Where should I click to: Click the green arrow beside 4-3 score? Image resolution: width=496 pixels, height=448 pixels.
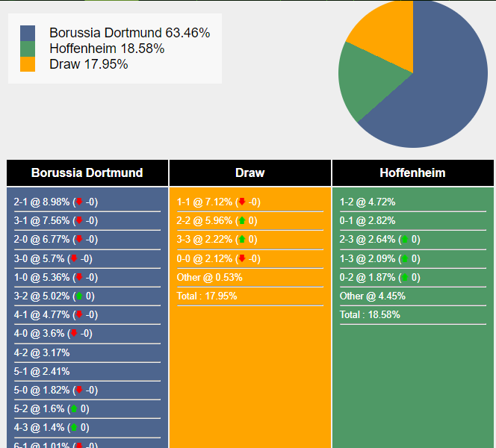(73, 428)
